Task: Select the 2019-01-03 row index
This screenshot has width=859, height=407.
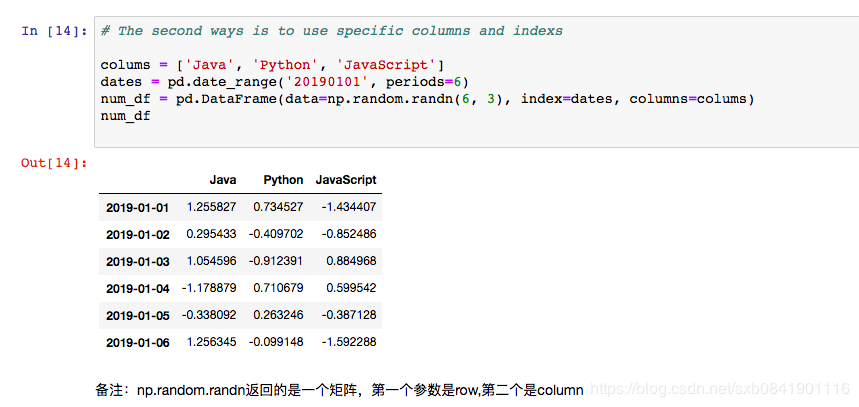Action: (x=137, y=262)
